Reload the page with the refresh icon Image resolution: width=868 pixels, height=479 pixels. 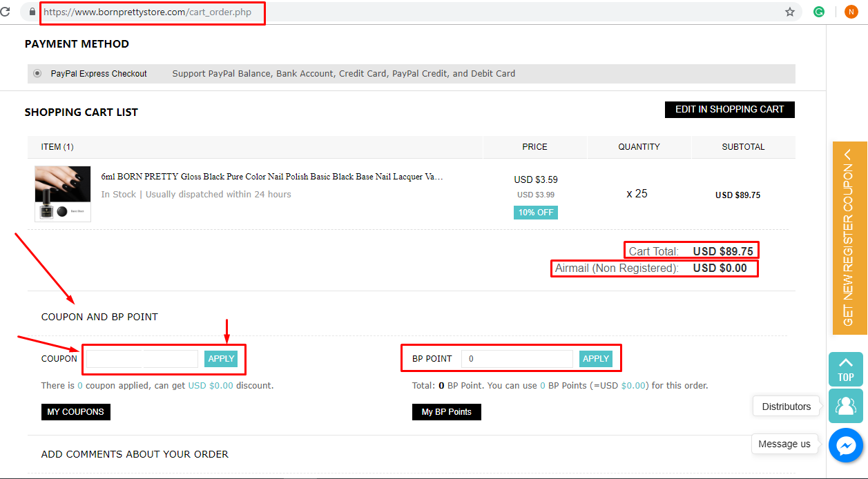pyautogui.click(x=6, y=12)
